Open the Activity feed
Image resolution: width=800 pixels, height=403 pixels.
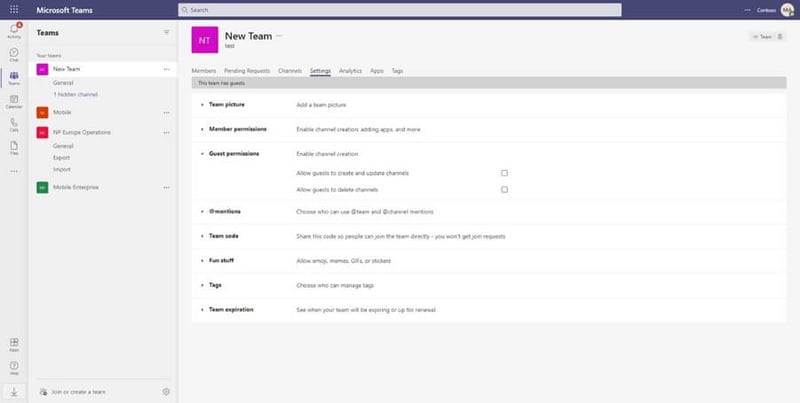[14, 31]
